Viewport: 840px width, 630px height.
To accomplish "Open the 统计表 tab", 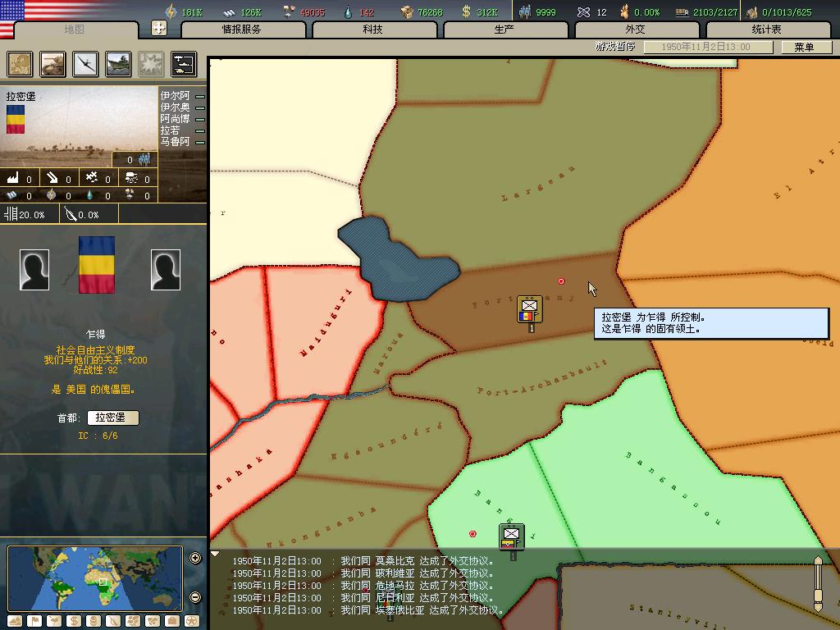I will tap(768, 30).
